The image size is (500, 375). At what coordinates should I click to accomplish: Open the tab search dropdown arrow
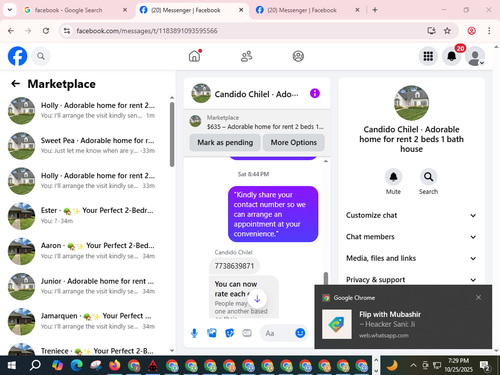(x=10, y=10)
